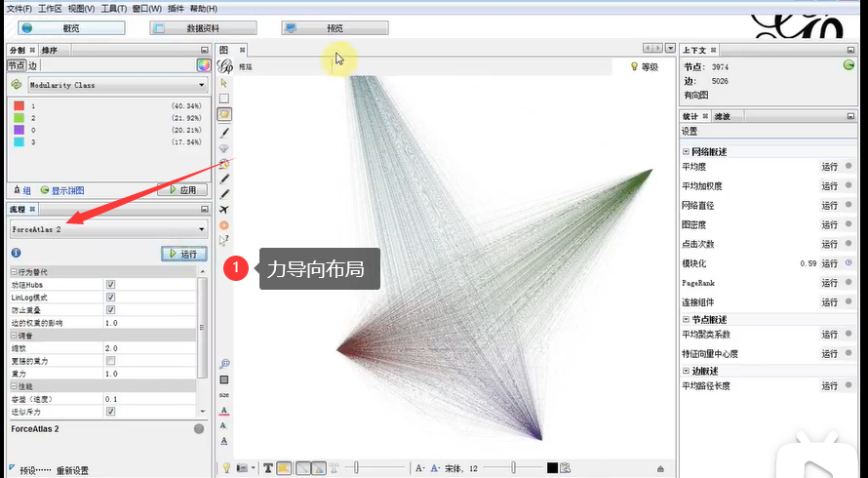Toggle edge color rainbow icon
This screenshot has width=868, height=478.
tap(318, 468)
